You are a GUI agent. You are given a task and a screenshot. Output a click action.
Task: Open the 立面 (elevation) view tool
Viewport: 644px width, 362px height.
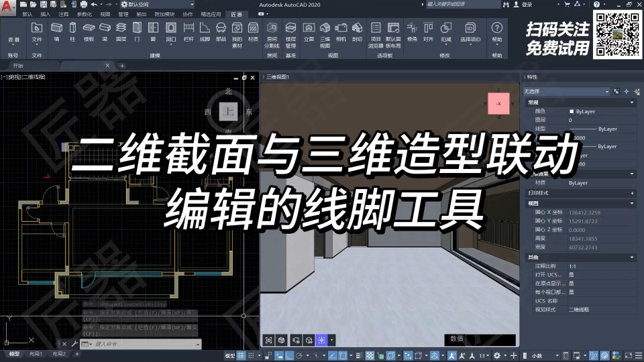tap(309, 32)
